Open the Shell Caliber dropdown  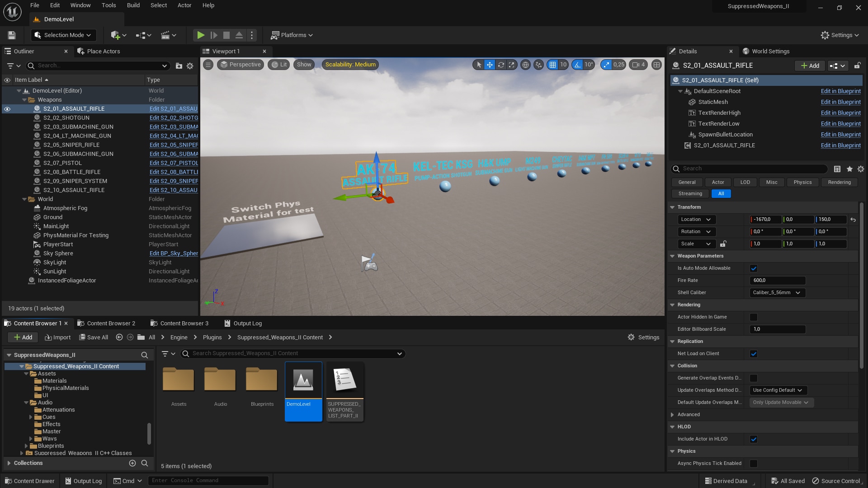click(x=777, y=292)
